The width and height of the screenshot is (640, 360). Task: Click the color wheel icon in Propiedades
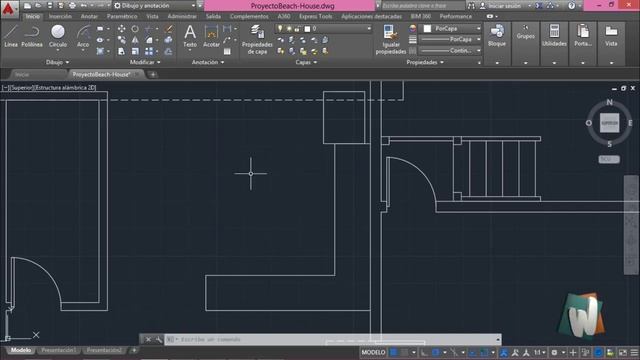[x=413, y=29]
